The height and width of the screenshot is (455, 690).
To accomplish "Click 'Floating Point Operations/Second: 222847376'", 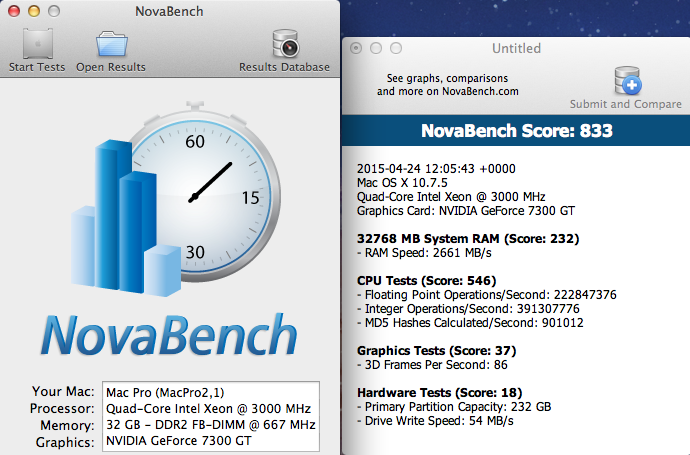I will 487,295.
